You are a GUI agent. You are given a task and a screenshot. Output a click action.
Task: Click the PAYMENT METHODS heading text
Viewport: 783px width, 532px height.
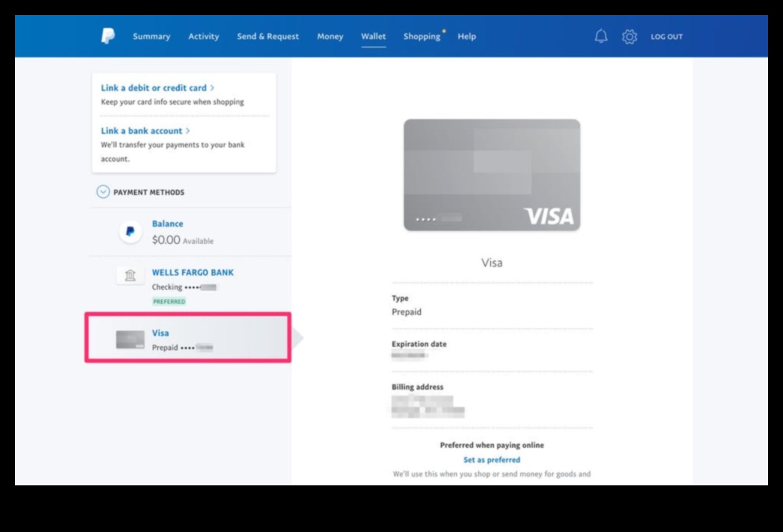point(149,192)
